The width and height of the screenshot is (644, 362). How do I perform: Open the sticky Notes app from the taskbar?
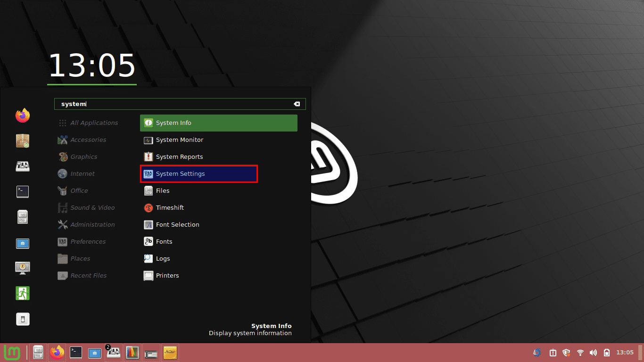pos(170,353)
